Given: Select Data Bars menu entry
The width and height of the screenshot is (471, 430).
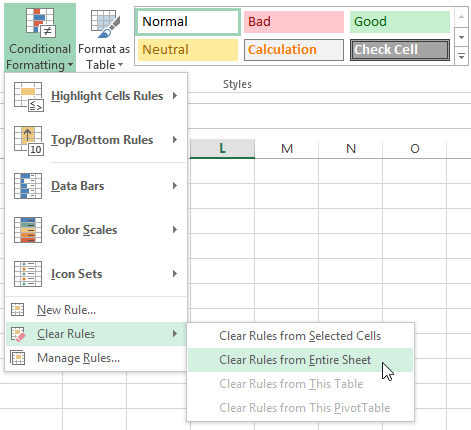Looking at the screenshot, I should (96, 186).
